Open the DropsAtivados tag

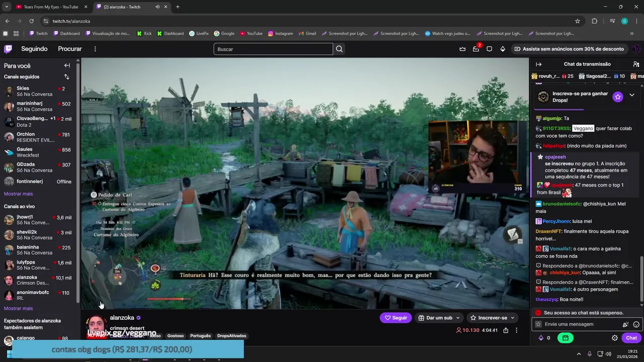pos(231,336)
